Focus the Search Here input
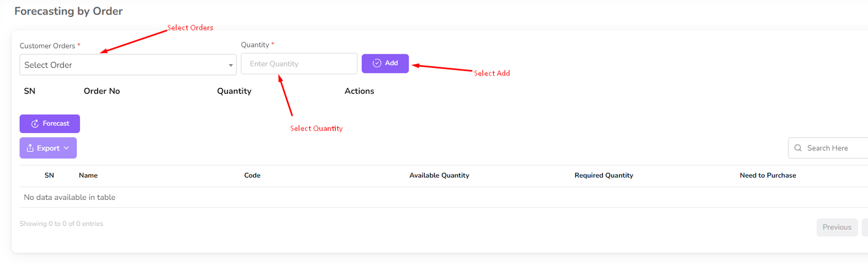Image resolution: width=868 pixels, height=264 pixels. 835,148
